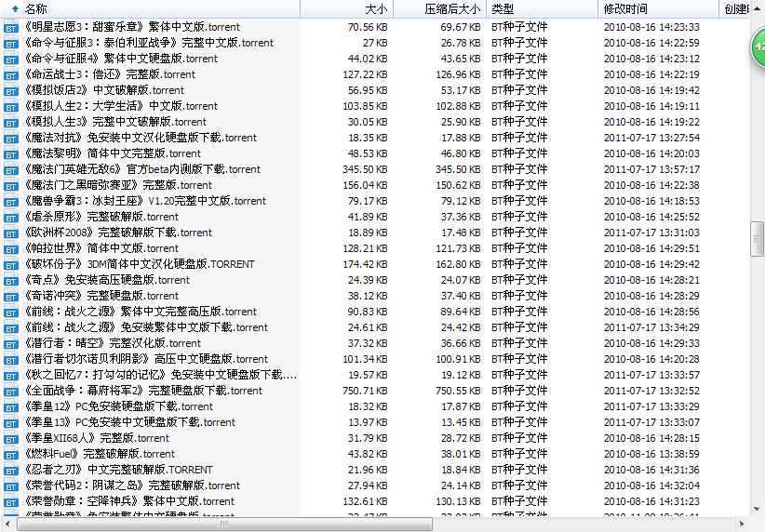Click horizontal scrollbar left arrow

pos(7,525)
